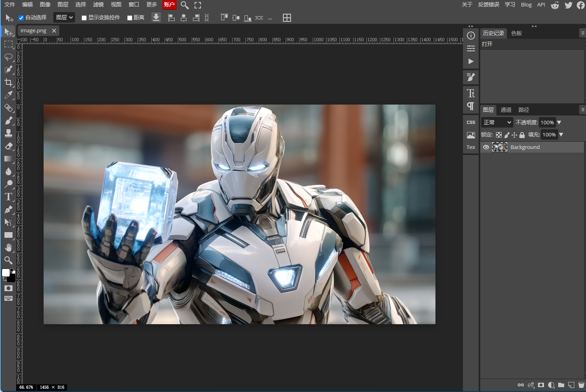Open the 正常 blend mode dropdown

pos(497,122)
